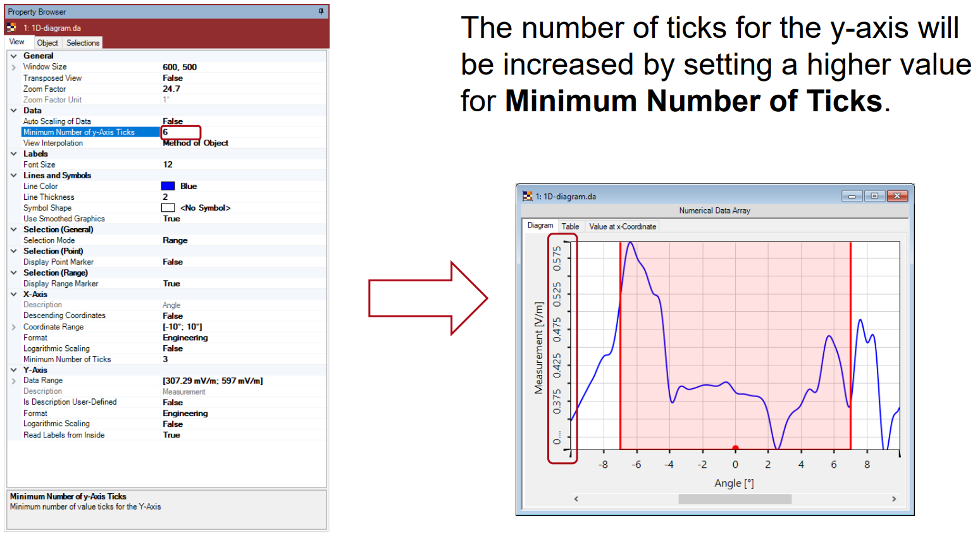Switch to the Diagram tab
980x533 pixels.
coord(540,226)
